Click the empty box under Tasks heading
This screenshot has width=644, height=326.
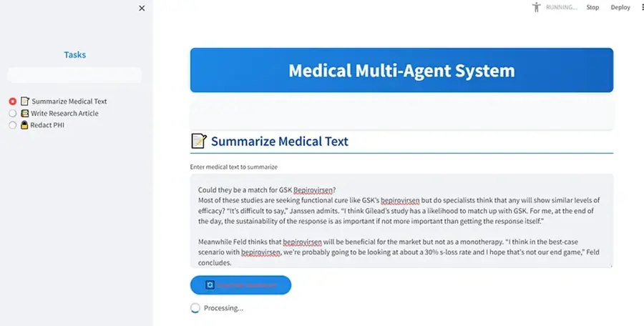point(74,75)
